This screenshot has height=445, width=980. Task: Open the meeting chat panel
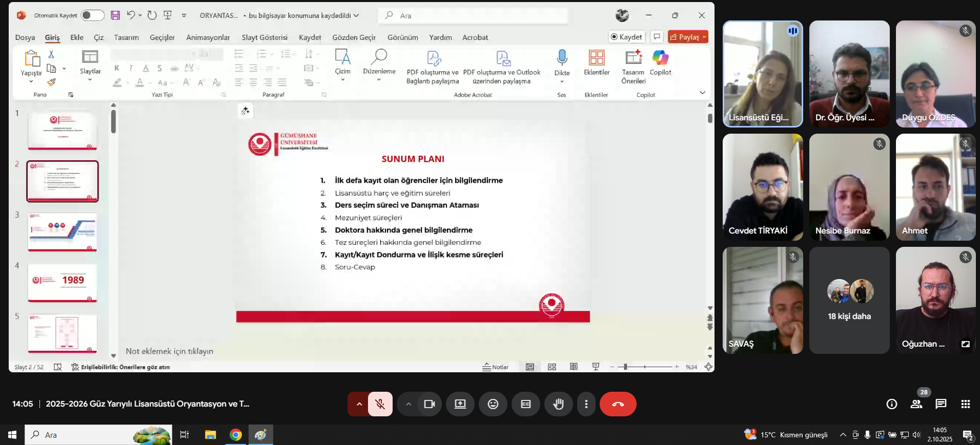tap(941, 404)
